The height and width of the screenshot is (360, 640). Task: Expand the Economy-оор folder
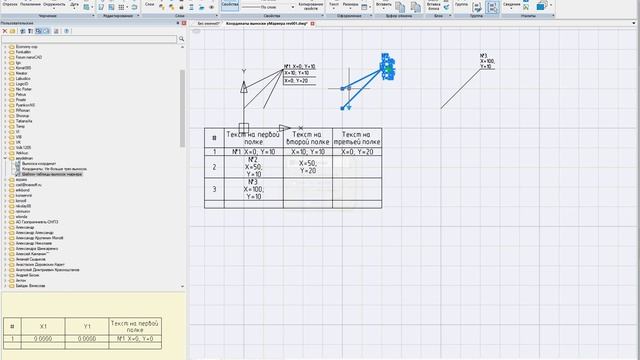[5, 47]
